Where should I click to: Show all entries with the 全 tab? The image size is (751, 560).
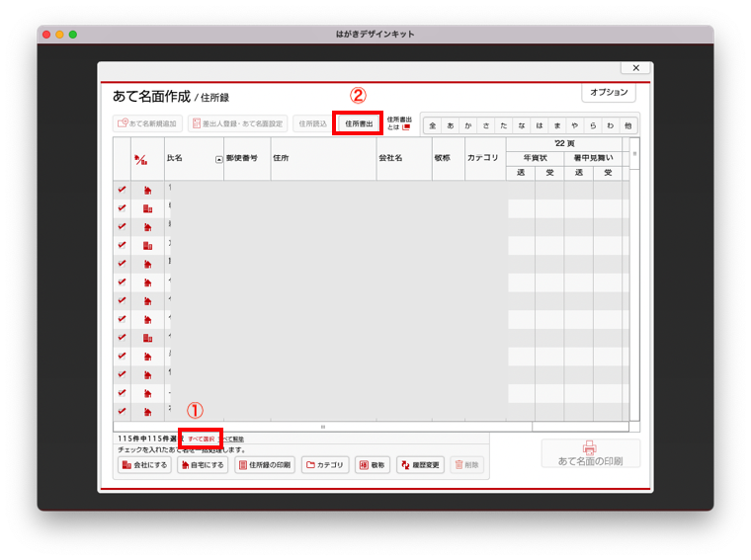tap(433, 125)
